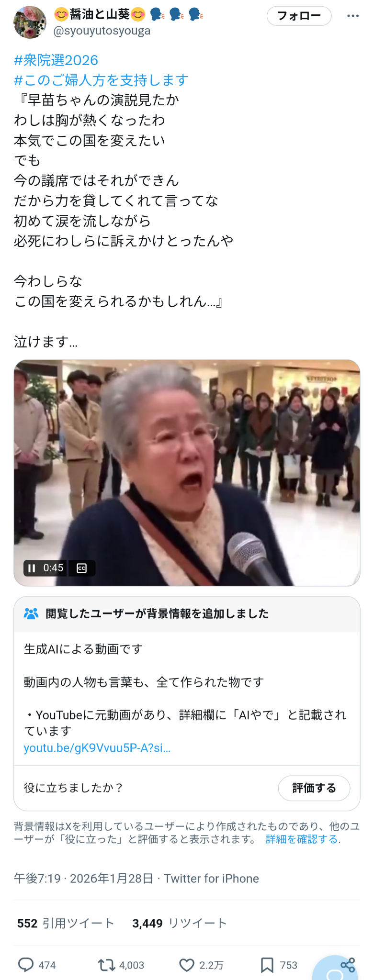Image resolution: width=374 pixels, height=980 pixels.
Task: Click 詳細を確認する link
Action: coord(302,839)
